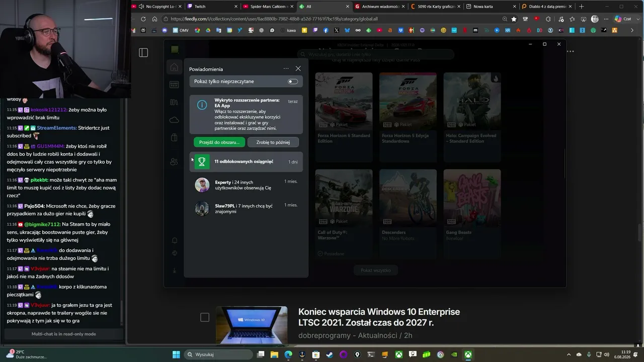Click the volume speaker icon in system tray
The image size is (644, 362).
click(x=606, y=354)
